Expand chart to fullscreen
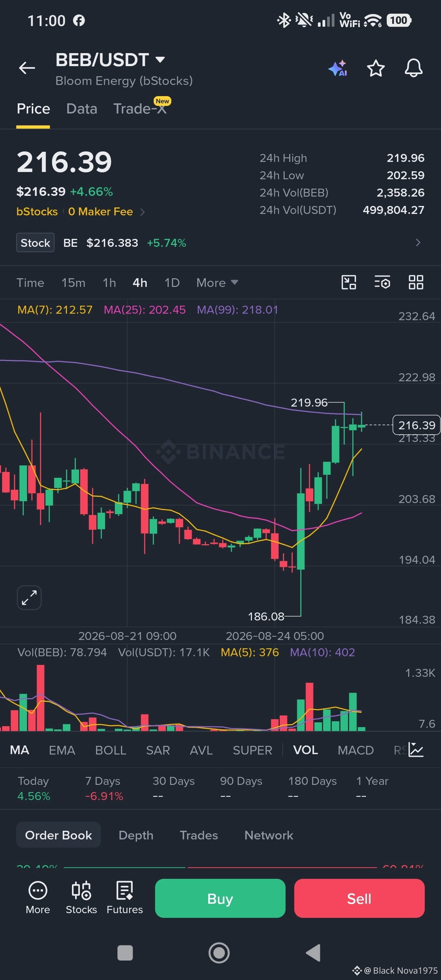The image size is (441, 980). [x=29, y=597]
